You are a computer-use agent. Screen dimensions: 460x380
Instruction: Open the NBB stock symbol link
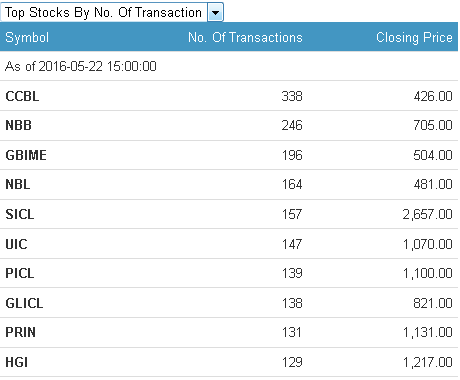(x=19, y=125)
